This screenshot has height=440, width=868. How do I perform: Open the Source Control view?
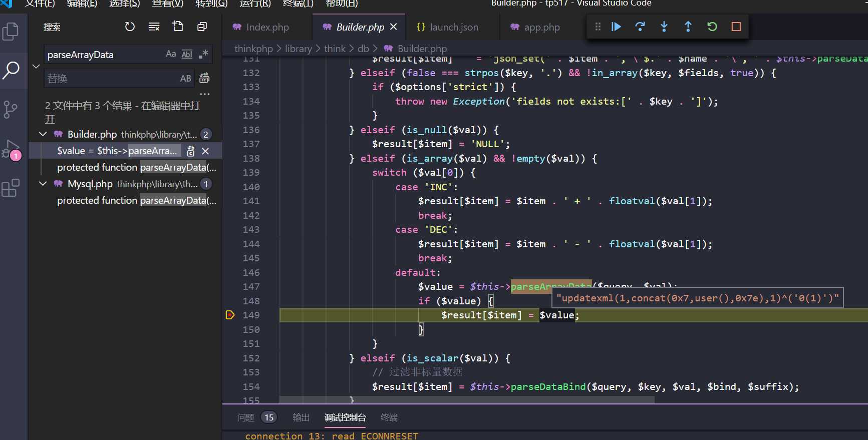11,110
